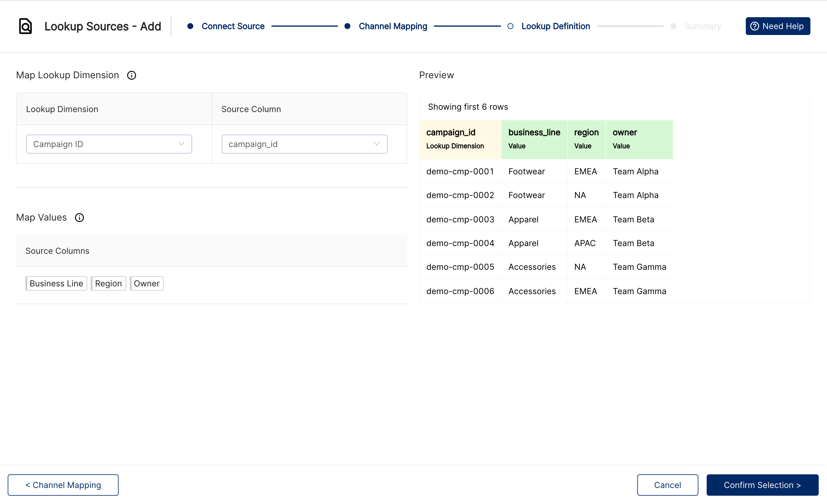The width and height of the screenshot is (827, 504).
Task: Select the Region source column tag
Action: click(108, 283)
